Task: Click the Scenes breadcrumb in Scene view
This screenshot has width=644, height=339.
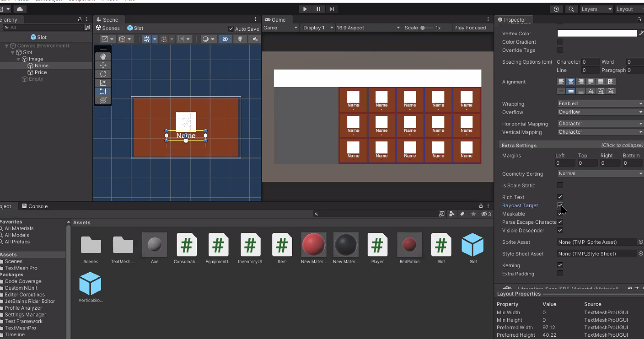Action: tap(108, 28)
